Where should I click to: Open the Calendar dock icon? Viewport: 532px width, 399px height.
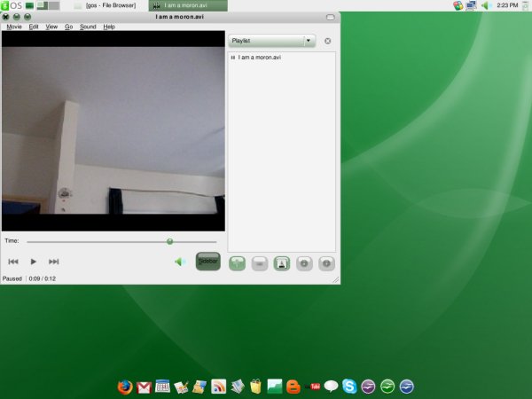pyautogui.click(x=162, y=386)
